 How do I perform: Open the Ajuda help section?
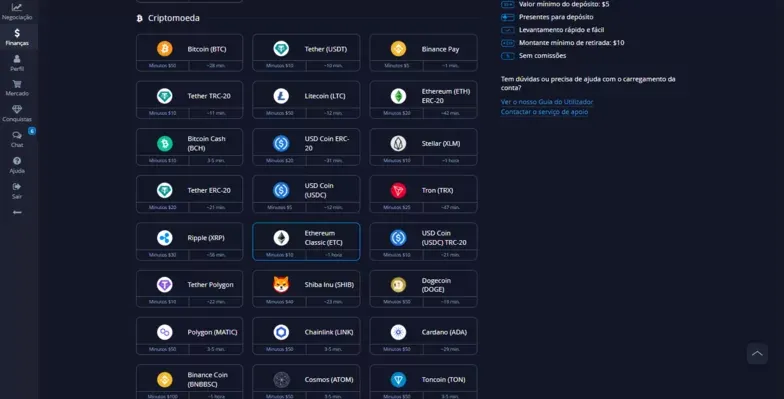17,165
